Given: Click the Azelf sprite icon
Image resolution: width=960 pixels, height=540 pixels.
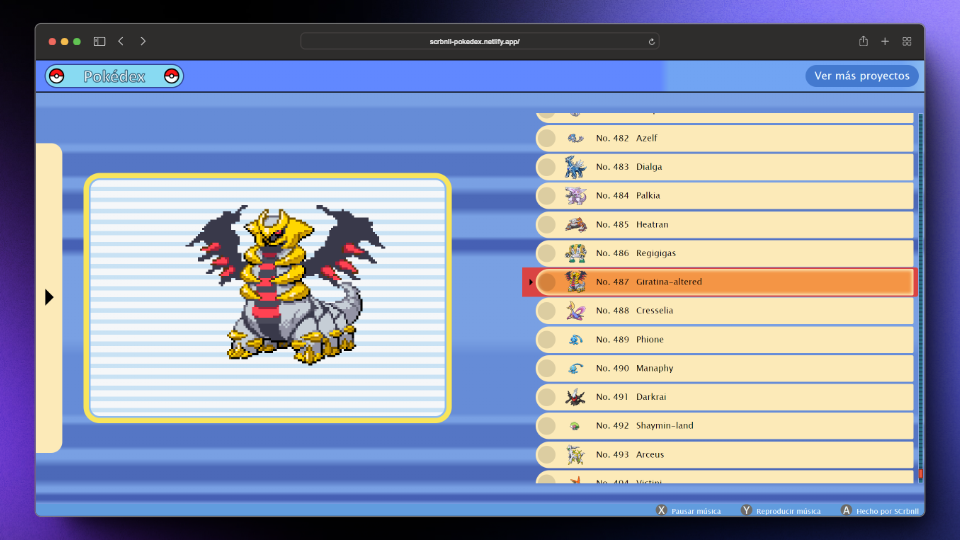Looking at the screenshot, I should (x=575, y=138).
